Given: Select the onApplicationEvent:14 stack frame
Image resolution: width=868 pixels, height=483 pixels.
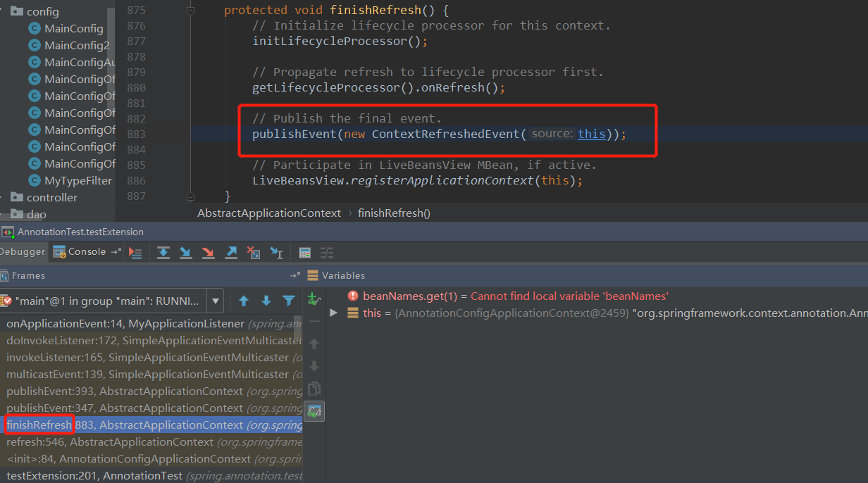Looking at the screenshot, I should pyautogui.click(x=151, y=324).
